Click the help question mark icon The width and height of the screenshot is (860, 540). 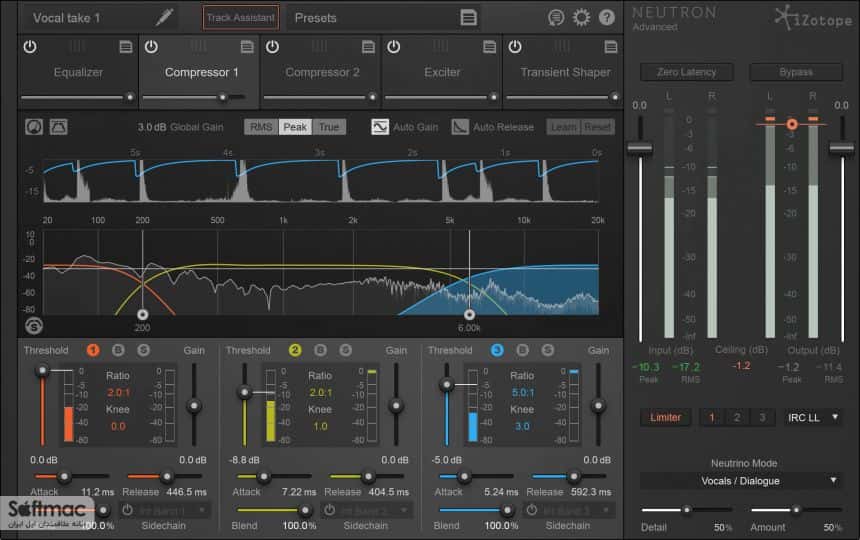(607, 18)
